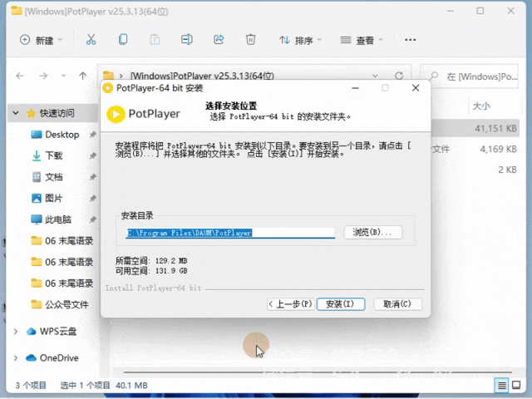Click the installer directory path field
This screenshot has width=532, height=399.
point(230,233)
